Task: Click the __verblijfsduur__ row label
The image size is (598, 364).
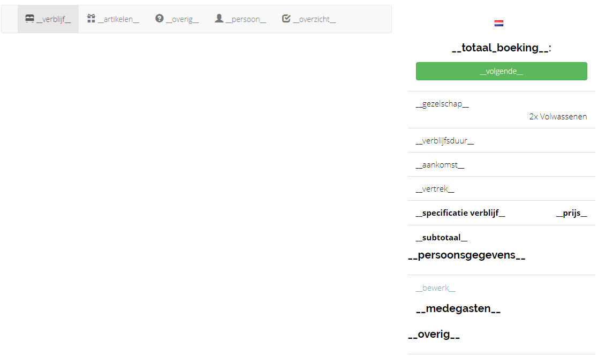Action: point(445,141)
